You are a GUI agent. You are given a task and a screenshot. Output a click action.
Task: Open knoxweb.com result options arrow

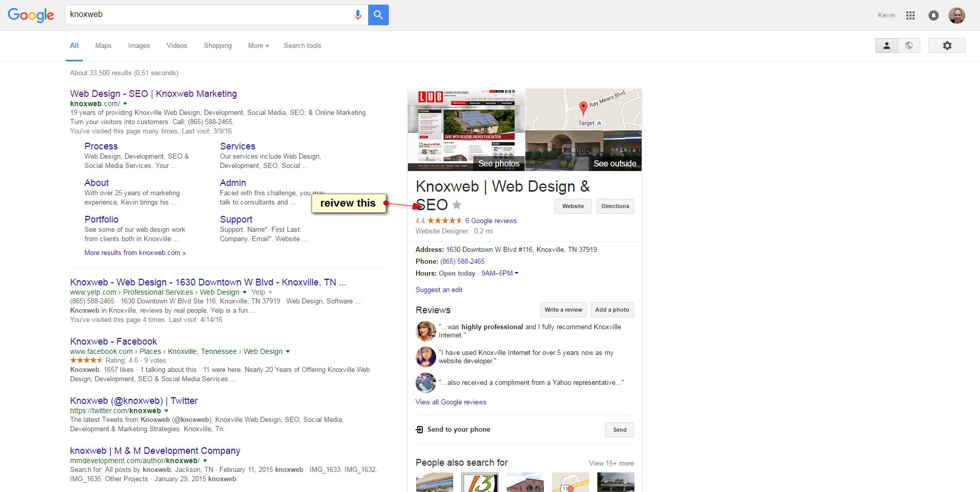click(x=125, y=104)
